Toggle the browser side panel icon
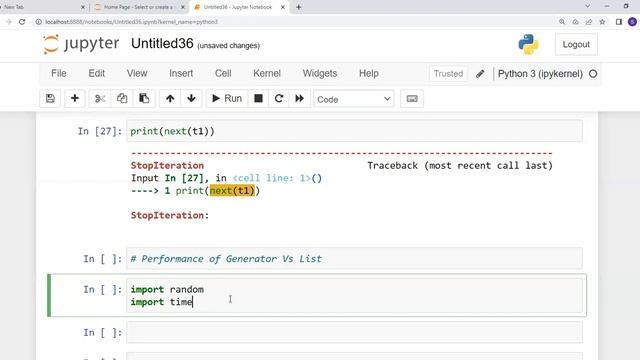 tap(619, 22)
